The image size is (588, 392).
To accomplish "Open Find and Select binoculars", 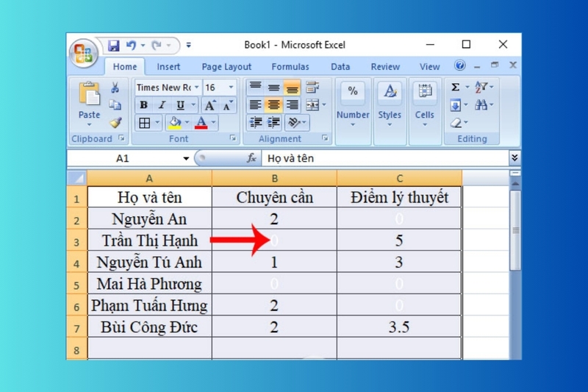I will pos(481,105).
